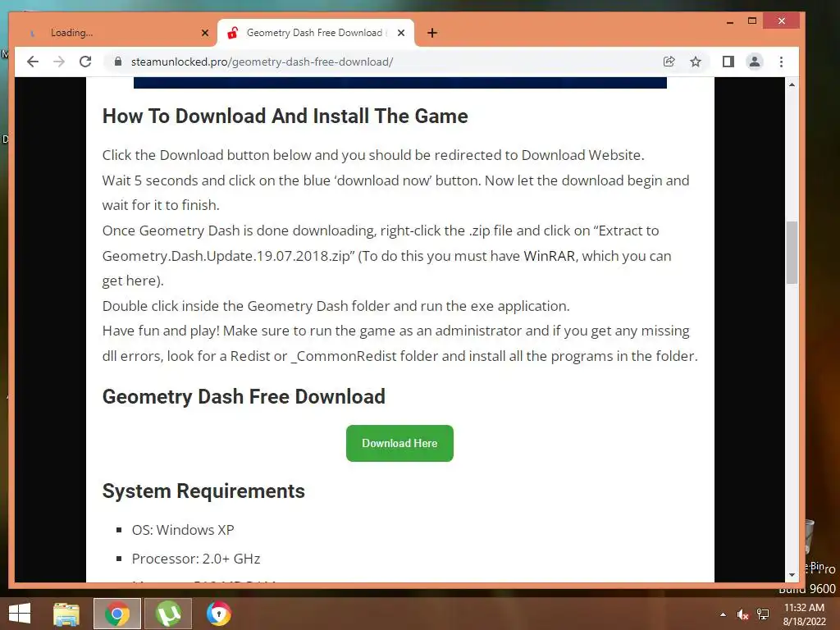
Task: Reload the current page
Action: (85, 62)
